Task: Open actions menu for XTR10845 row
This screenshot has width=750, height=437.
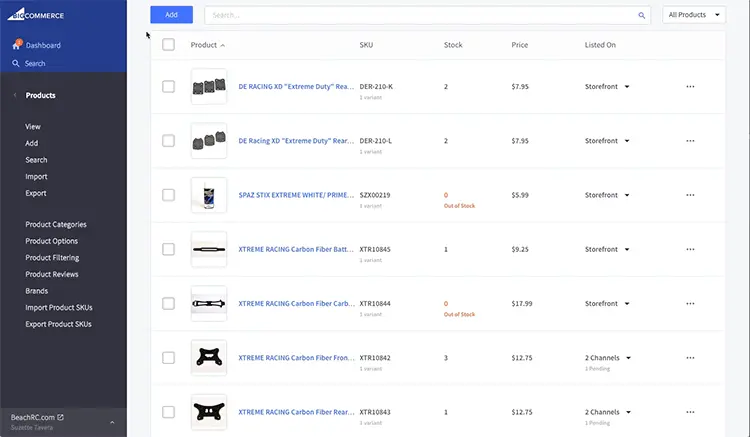Action: coord(690,249)
